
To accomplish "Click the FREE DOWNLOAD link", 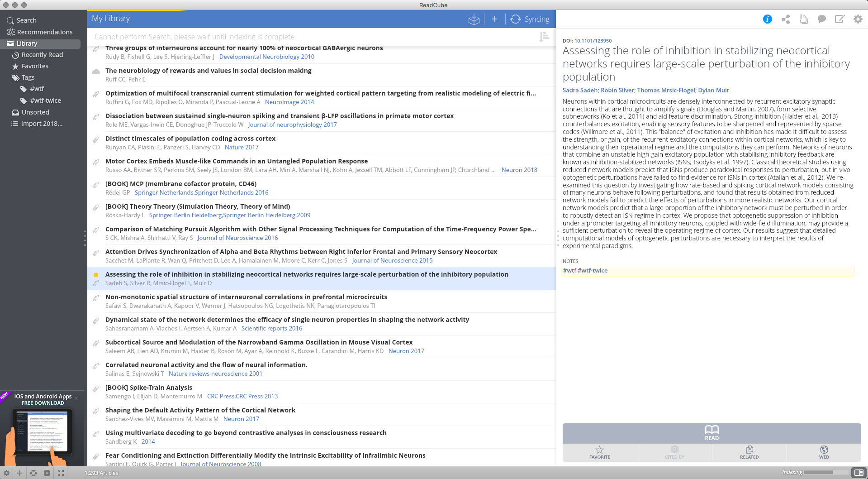I will [x=43, y=403].
